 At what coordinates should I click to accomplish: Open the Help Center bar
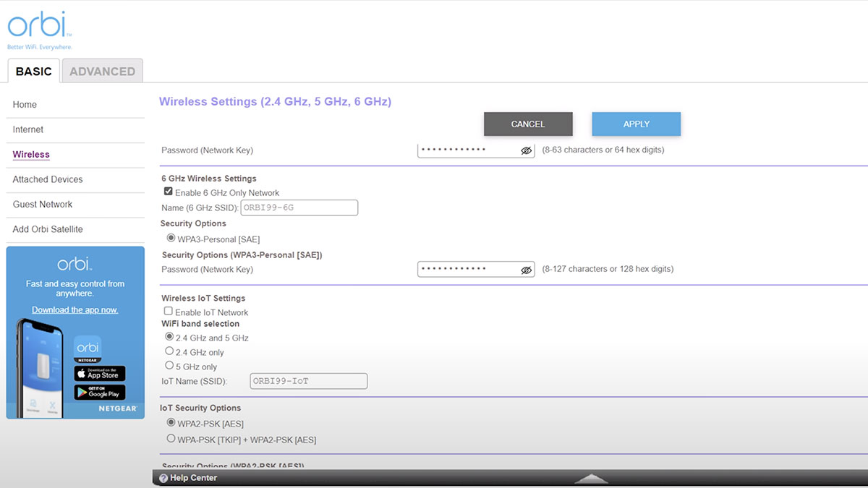[510, 478]
